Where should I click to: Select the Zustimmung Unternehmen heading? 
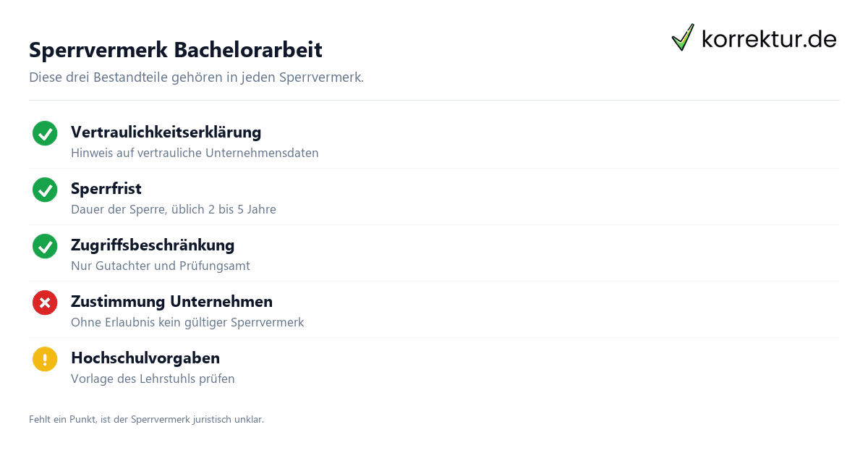pos(171,302)
